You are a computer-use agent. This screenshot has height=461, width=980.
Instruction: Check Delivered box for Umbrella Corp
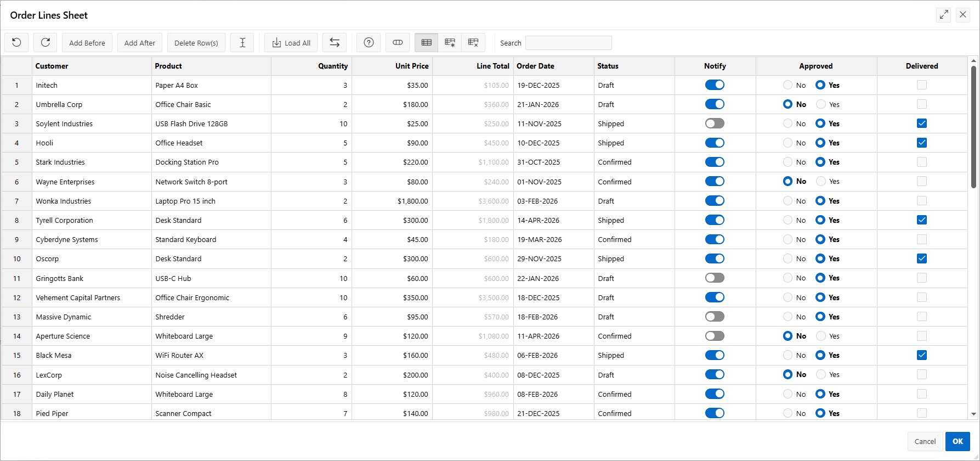(x=921, y=104)
